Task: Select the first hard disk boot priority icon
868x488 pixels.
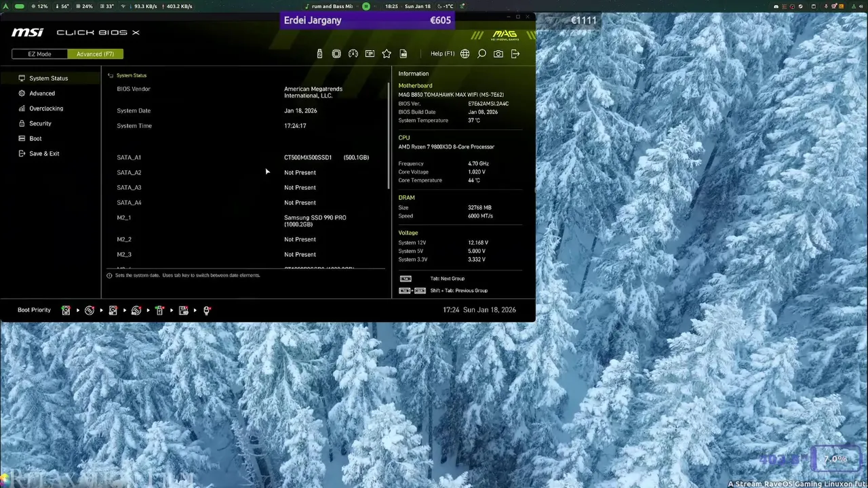Action: 66,310
